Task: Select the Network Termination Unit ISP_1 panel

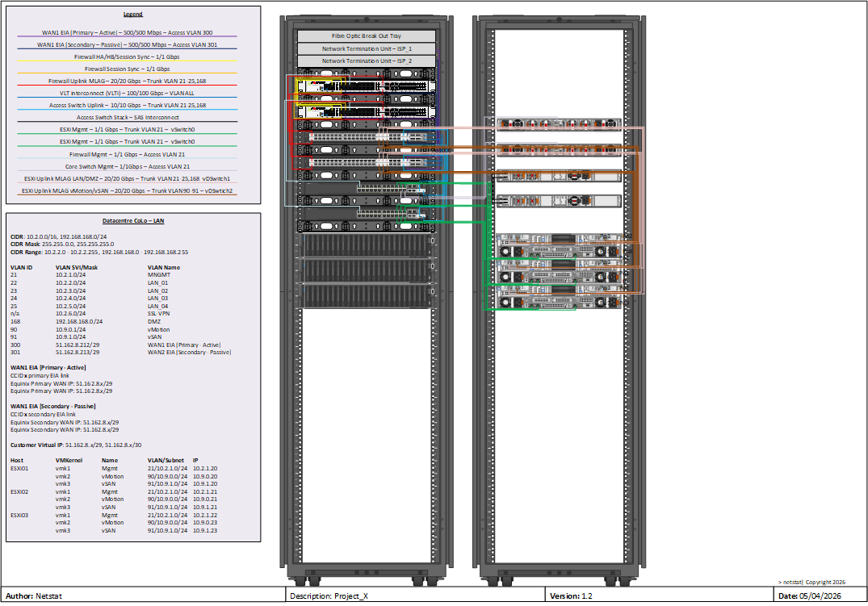Action: (x=367, y=48)
